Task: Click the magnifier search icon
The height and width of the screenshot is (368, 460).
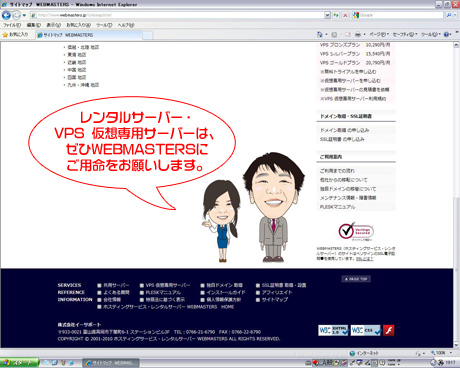Action: point(449,15)
